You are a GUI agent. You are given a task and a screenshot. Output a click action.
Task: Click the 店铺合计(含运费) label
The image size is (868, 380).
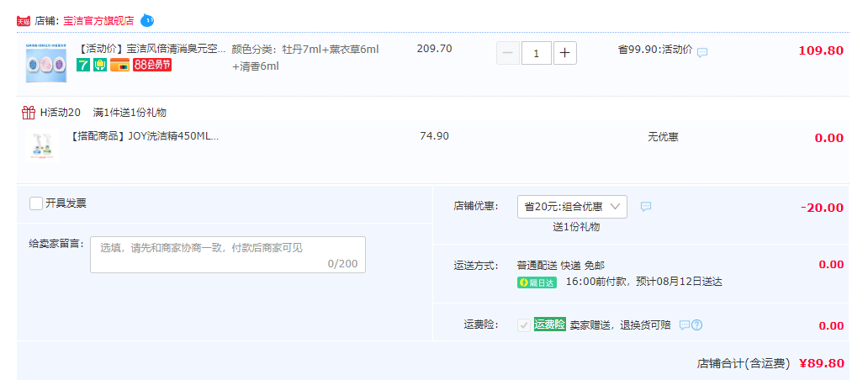743,363
